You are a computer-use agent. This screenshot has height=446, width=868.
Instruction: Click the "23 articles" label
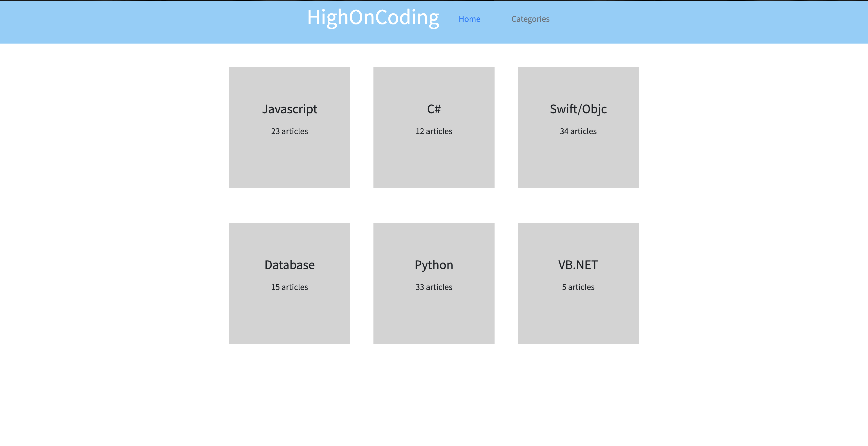click(x=289, y=131)
